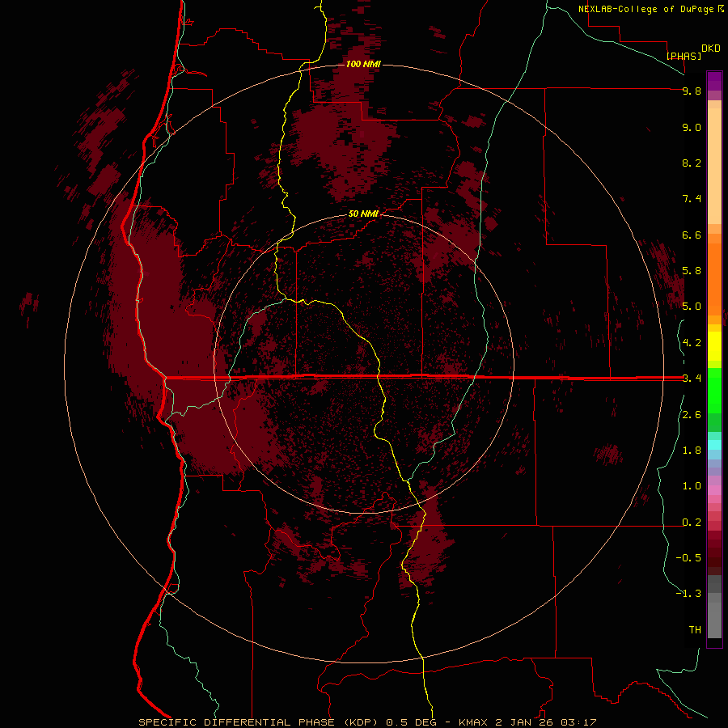Screen dimensions: 728x728
Task: Click the 5.8 value on the color scale
Action: point(692,271)
